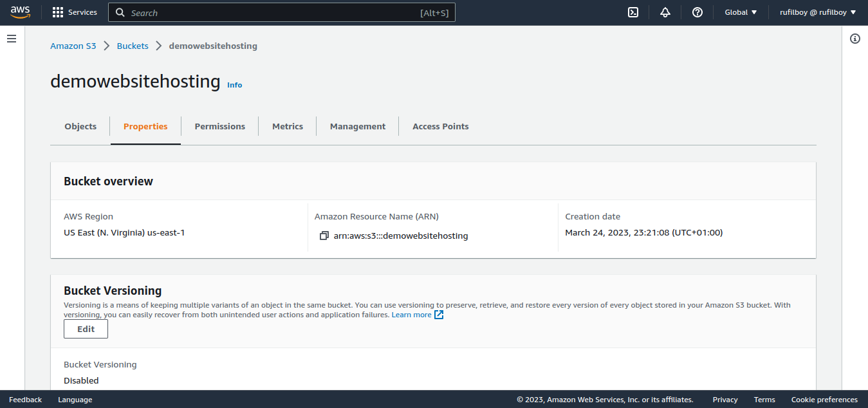
Task: Open the Info link beside the bucket name
Action: coord(235,85)
